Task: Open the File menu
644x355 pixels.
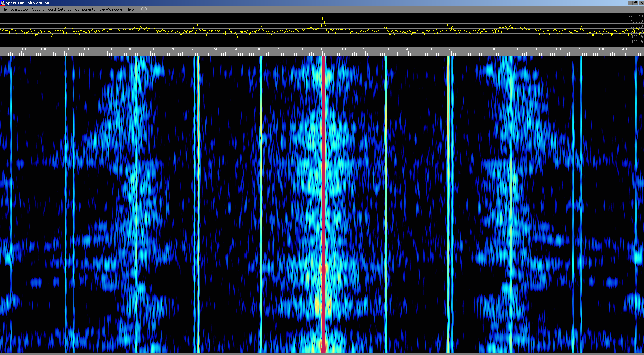Action: click(4, 9)
